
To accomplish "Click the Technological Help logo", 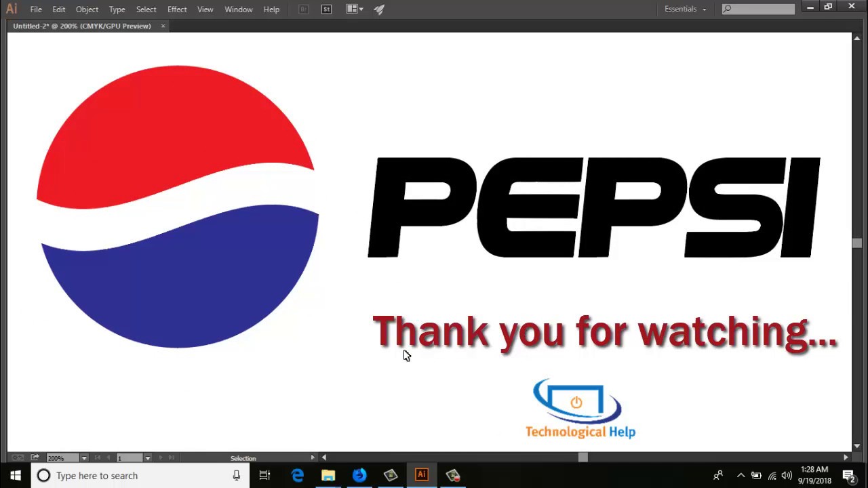I will pos(580,408).
